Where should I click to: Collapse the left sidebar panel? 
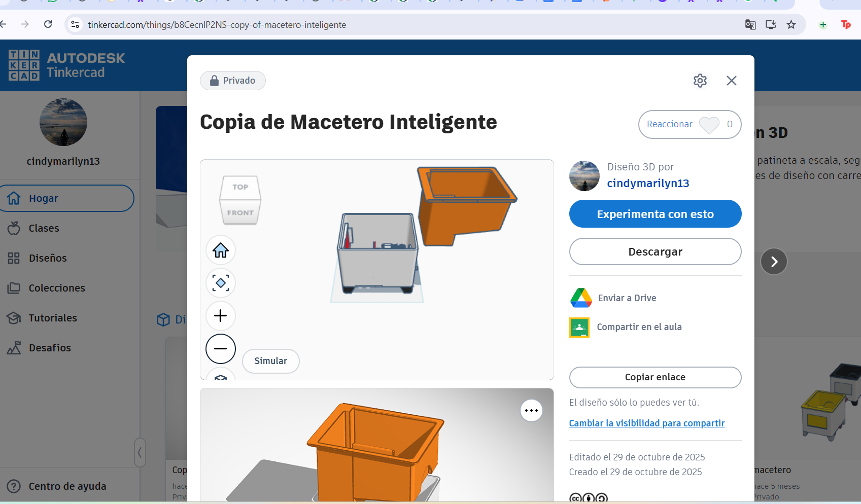[140, 452]
